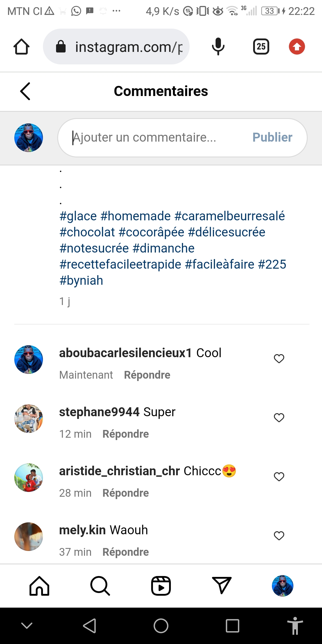
Task: Open the browser tab switcher showing 25
Action: pos(261,47)
